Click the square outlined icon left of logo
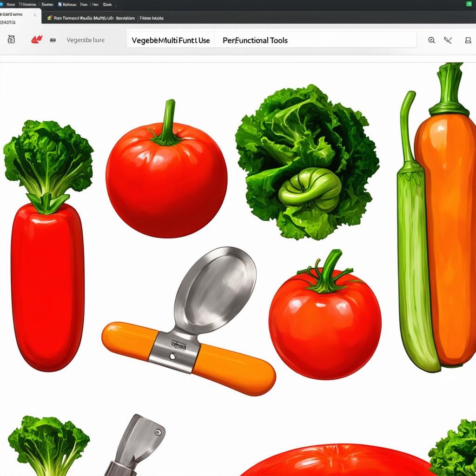 click(11, 40)
